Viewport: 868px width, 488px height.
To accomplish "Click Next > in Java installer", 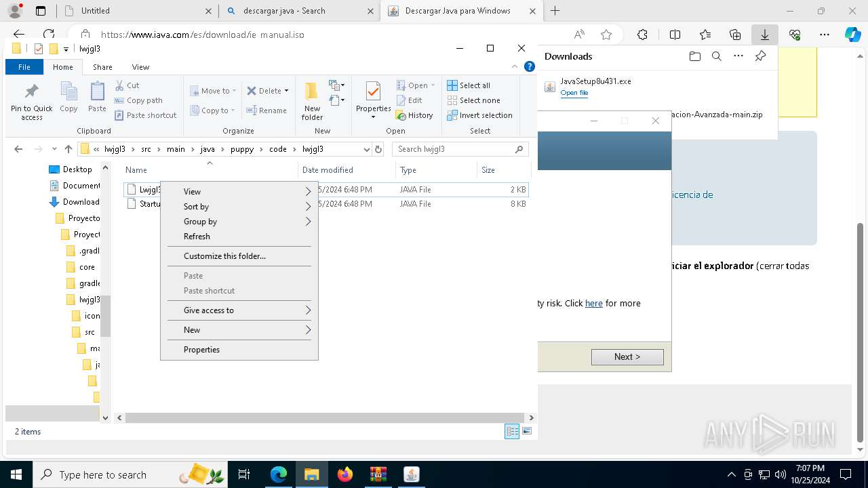I will pyautogui.click(x=627, y=357).
